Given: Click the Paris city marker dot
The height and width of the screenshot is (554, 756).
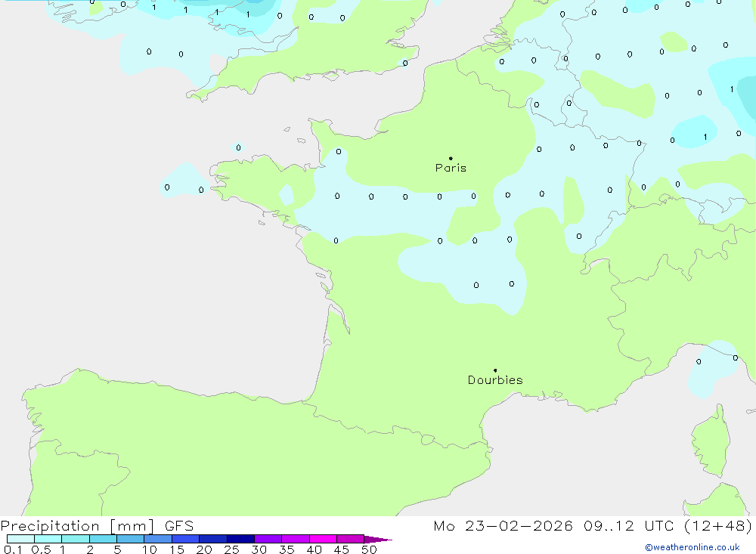Looking at the screenshot, I should [x=451, y=158].
